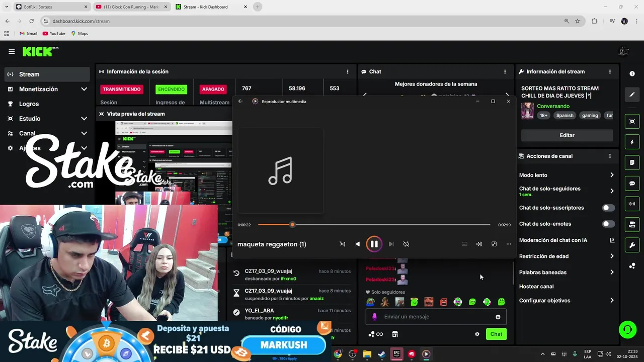Switch media player to mini player view

click(494, 244)
